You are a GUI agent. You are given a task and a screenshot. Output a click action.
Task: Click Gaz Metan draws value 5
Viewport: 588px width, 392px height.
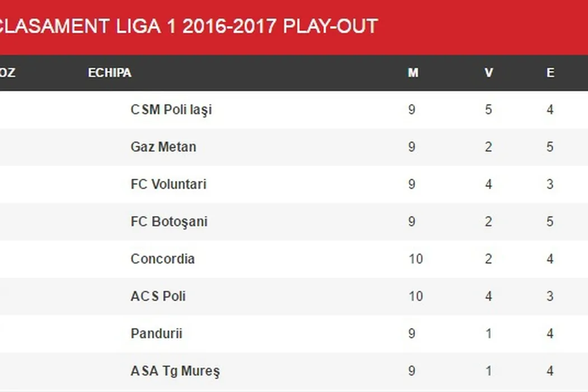(x=550, y=147)
